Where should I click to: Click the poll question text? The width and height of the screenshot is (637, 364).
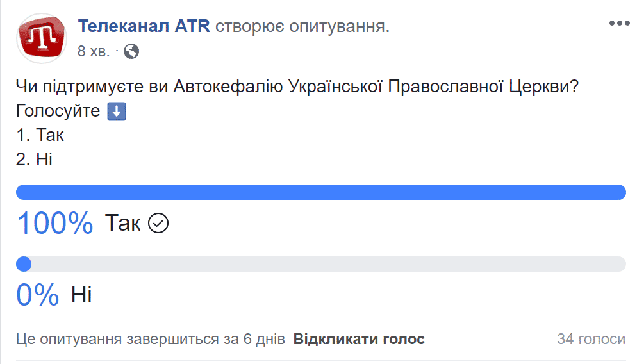pyautogui.click(x=297, y=87)
